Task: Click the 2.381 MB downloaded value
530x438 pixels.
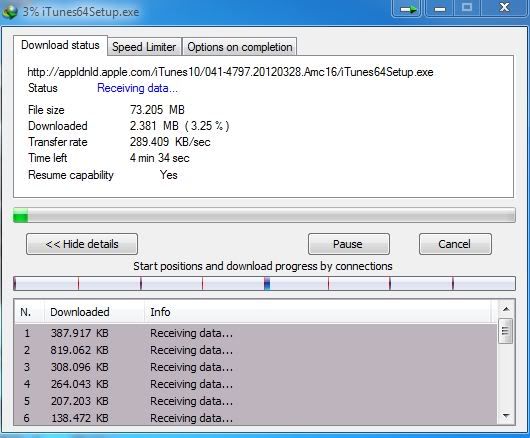Action: click(179, 126)
